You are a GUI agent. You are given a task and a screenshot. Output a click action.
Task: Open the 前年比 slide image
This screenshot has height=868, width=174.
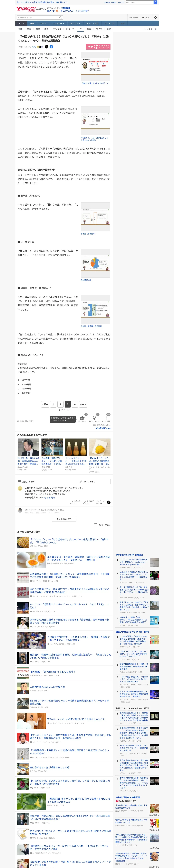click(95, 217)
